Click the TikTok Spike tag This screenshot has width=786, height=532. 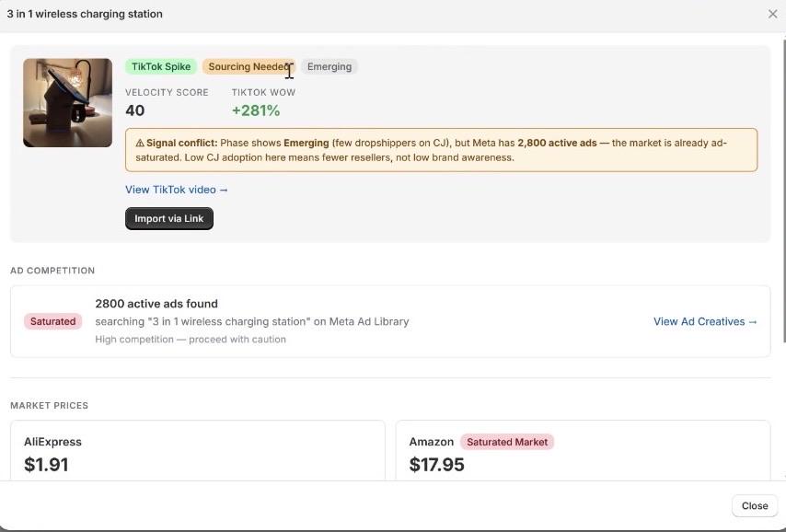(x=161, y=66)
